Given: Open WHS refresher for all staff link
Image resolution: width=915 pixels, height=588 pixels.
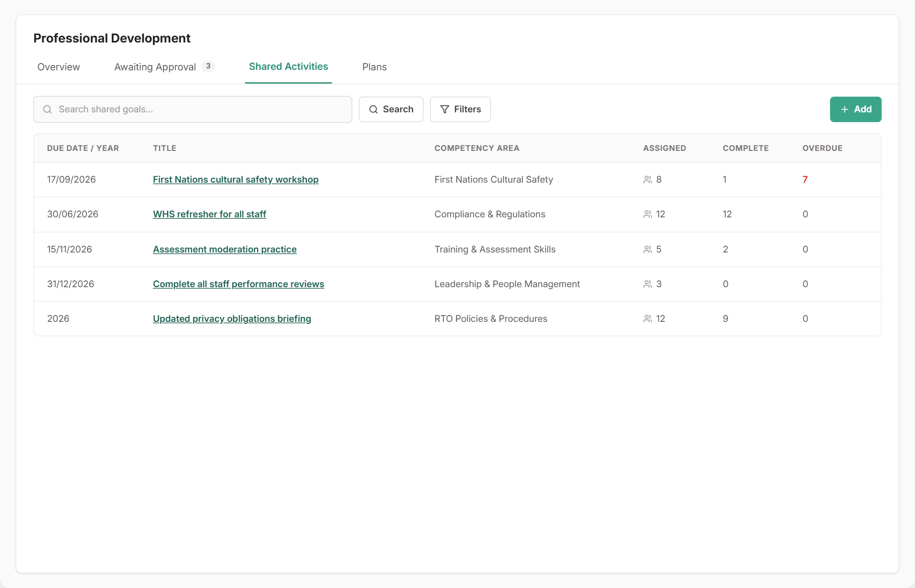Looking at the screenshot, I should 210,214.
